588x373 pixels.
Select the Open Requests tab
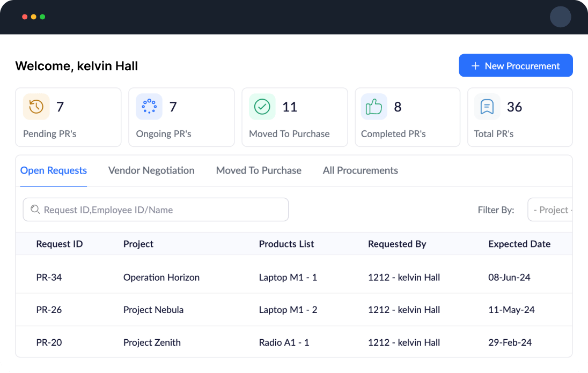pos(53,170)
